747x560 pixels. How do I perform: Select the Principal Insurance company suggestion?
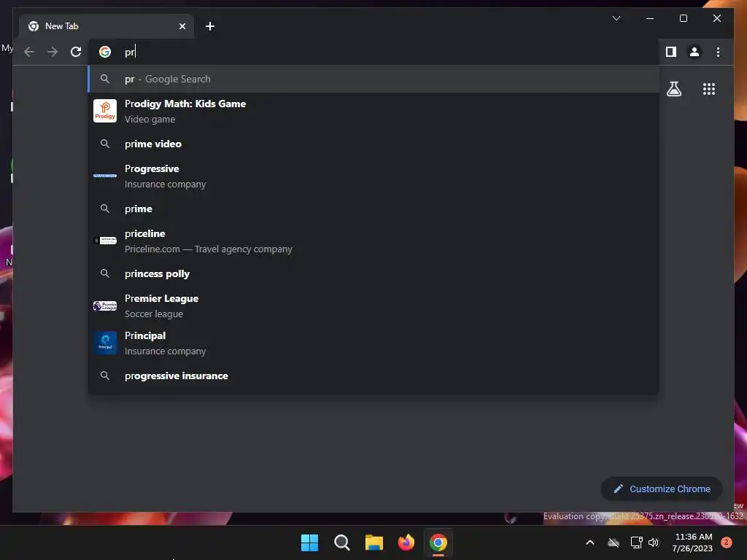tap(373, 343)
